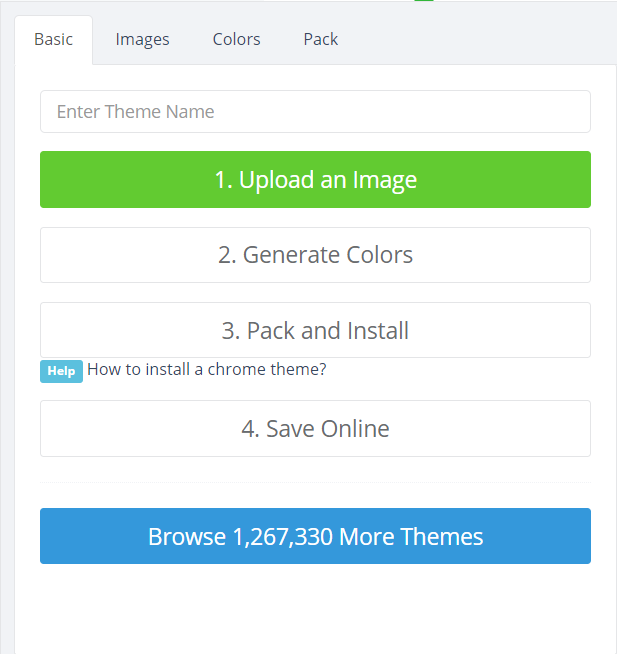This screenshot has width=617, height=654.
Task: Focus the theme name text box
Action: coord(315,112)
